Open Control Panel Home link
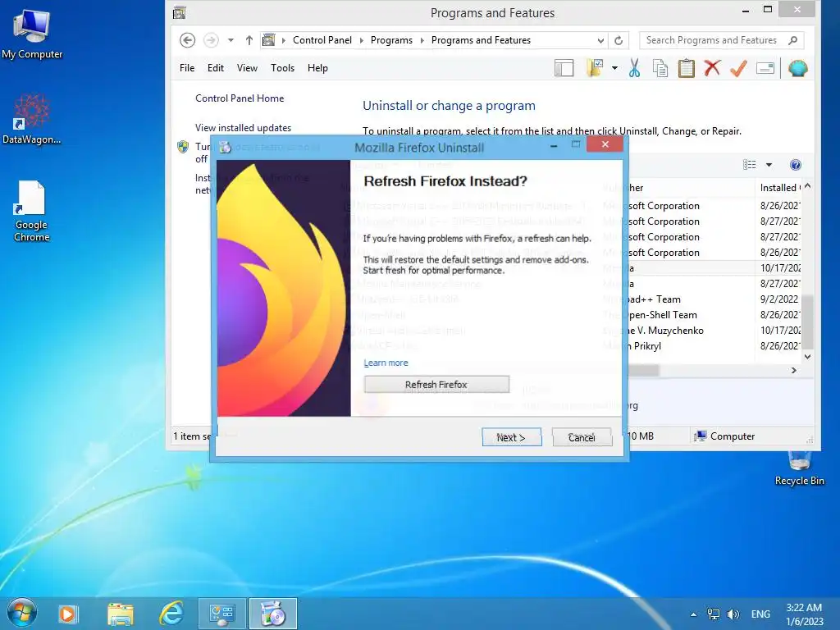840x630 pixels. tap(240, 98)
